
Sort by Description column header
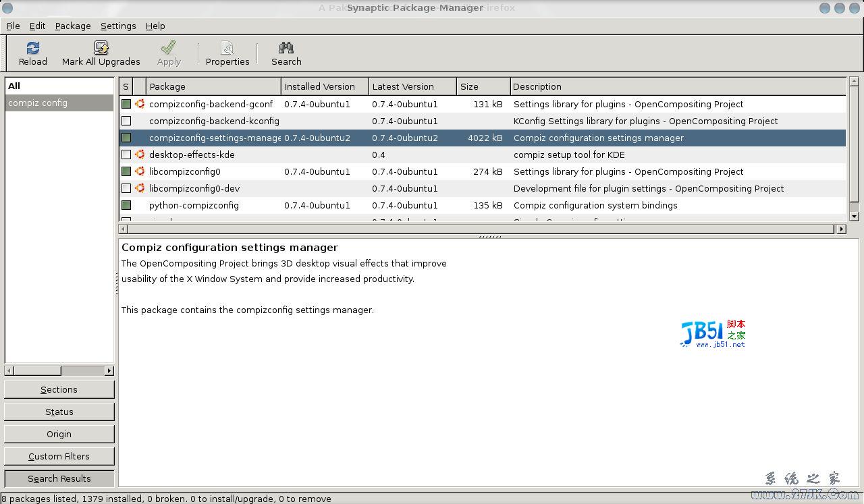(678, 86)
